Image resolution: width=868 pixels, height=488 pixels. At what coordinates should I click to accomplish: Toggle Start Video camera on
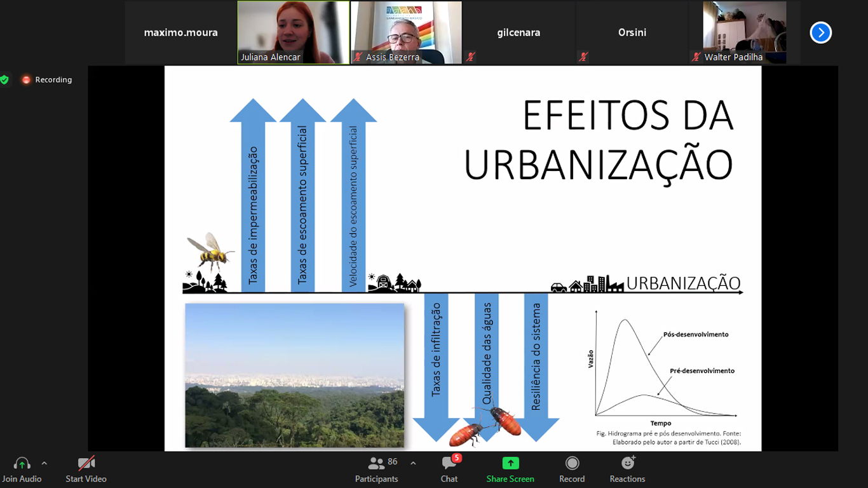(86, 464)
